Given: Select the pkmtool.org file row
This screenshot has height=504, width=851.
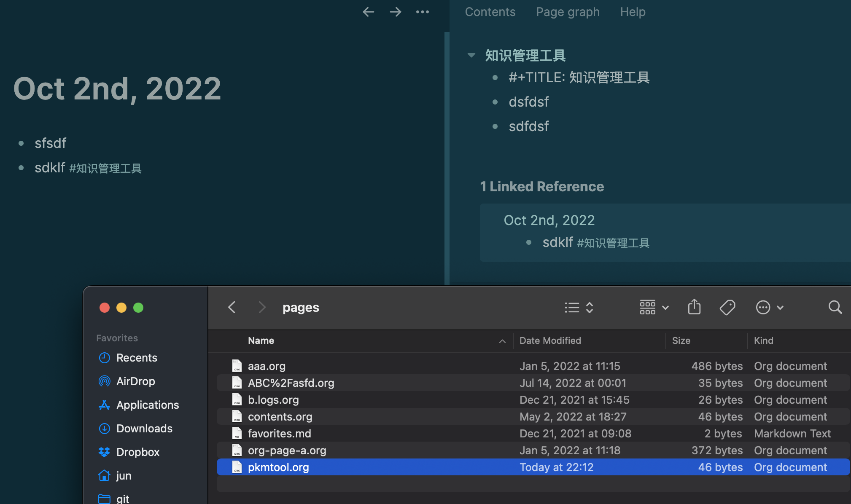Looking at the screenshot, I should coord(278,467).
